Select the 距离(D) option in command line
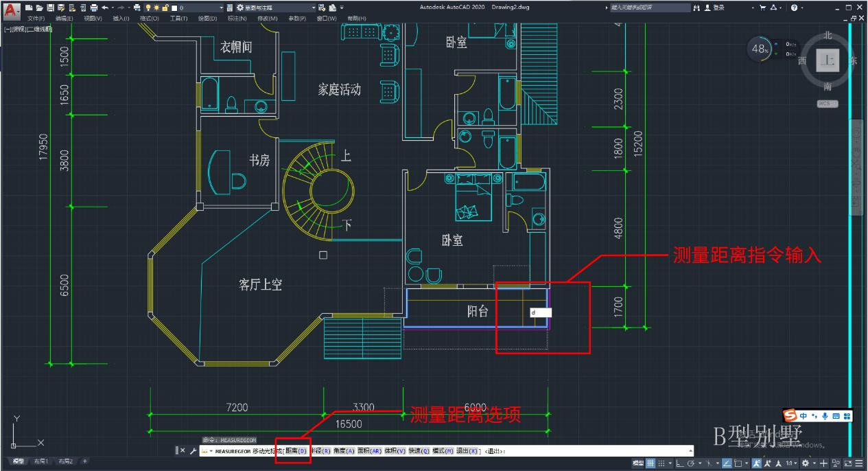The height and width of the screenshot is (471, 868). pyautogui.click(x=296, y=451)
